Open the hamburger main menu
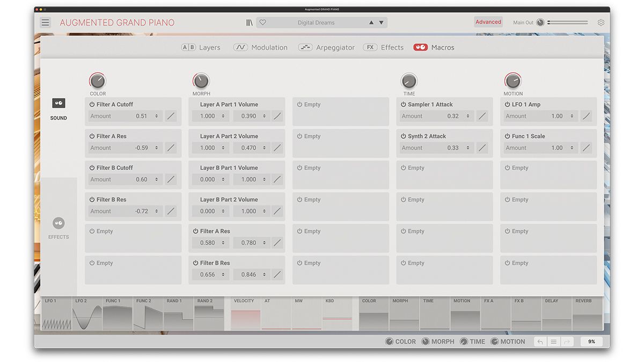The image size is (644, 362). coord(46,23)
